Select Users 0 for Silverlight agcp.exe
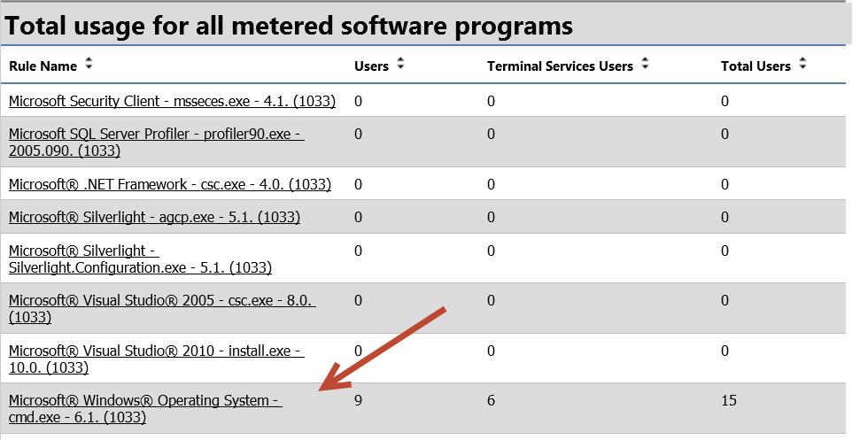 (x=358, y=217)
